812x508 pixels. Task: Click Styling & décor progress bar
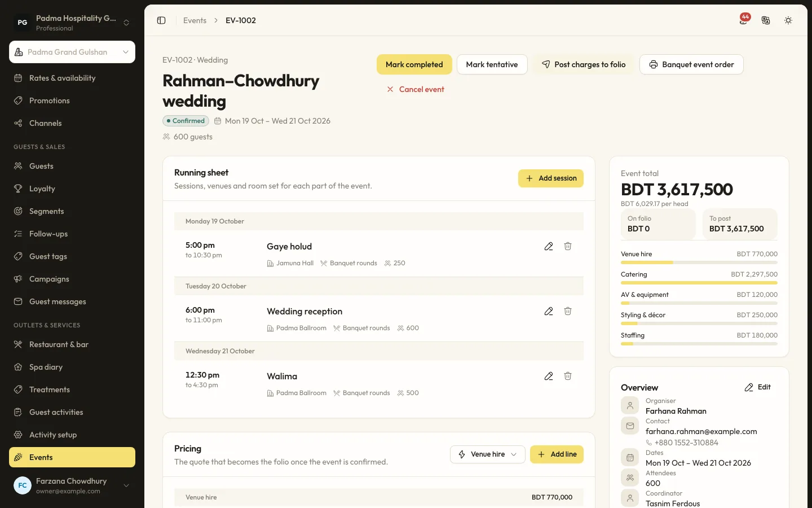coord(699,323)
